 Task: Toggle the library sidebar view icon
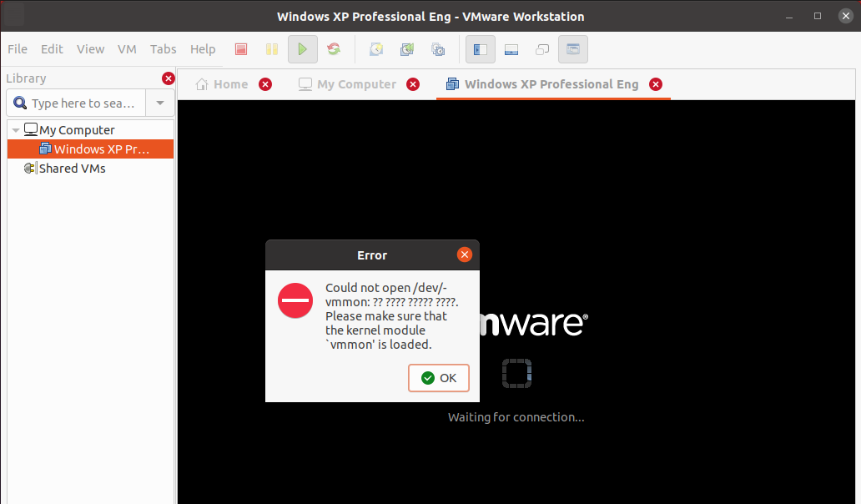[x=481, y=49]
